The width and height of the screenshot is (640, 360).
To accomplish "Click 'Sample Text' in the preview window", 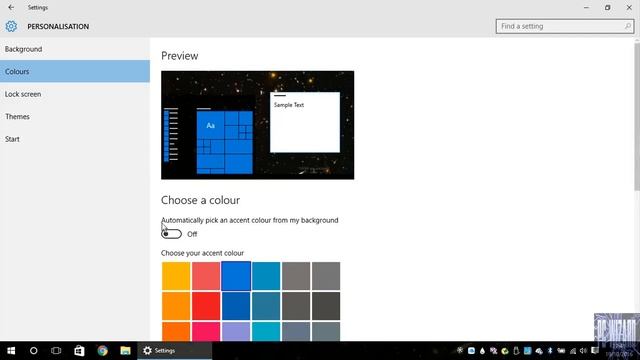I will (x=289, y=105).
